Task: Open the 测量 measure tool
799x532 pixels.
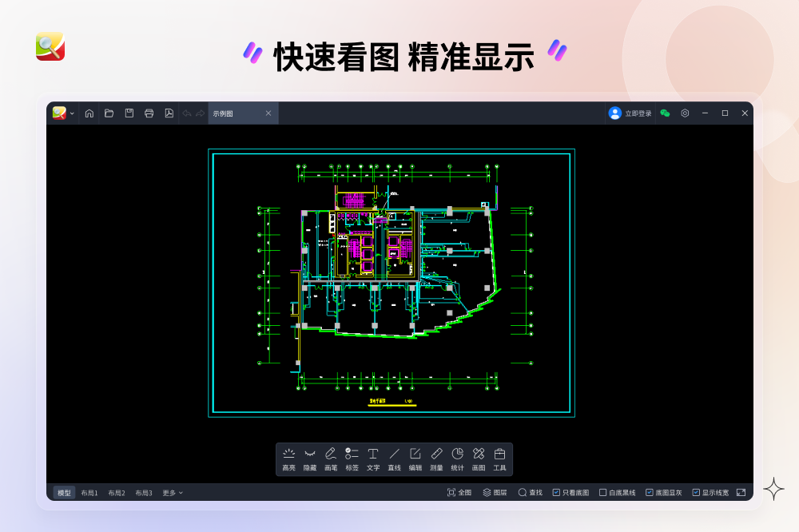Action: coord(436,455)
